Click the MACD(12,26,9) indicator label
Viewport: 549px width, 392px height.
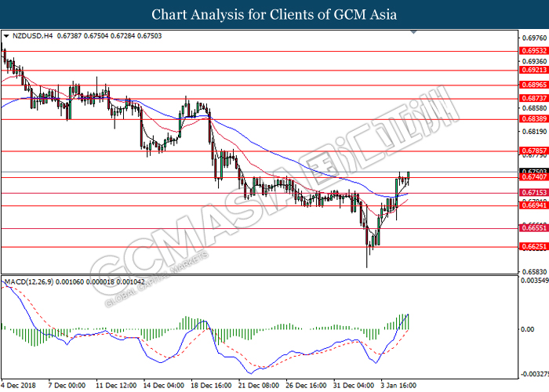tap(29, 281)
